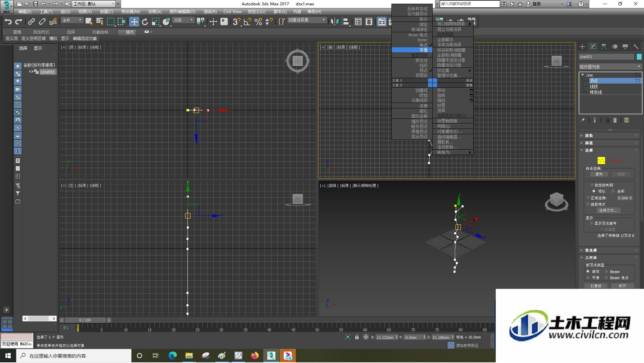Screen dimensions: 644x363
Task: Open the 修改器列表 modifier dropdown
Action: tap(610, 67)
